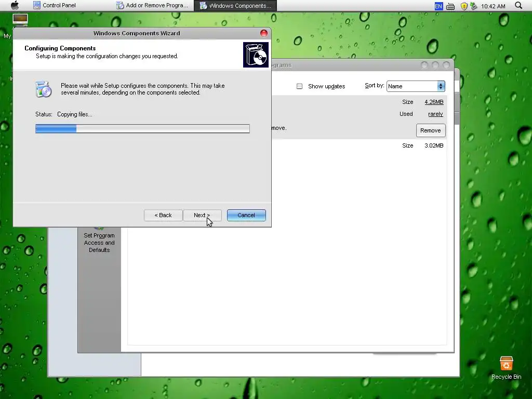The width and height of the screenshot is (532, 399).
Task: Click the Back button in the wizard
Action: point(163,215)
